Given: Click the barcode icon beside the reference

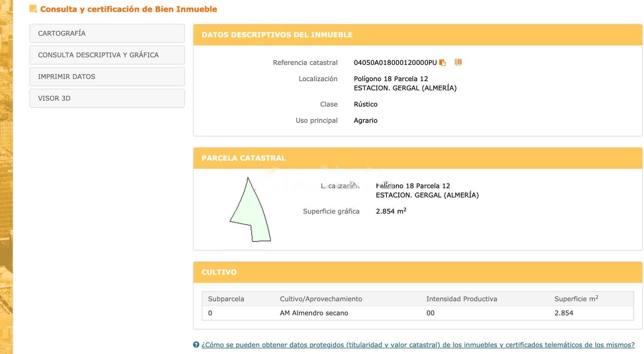Looking at the screenshot, I should (458, 62).
